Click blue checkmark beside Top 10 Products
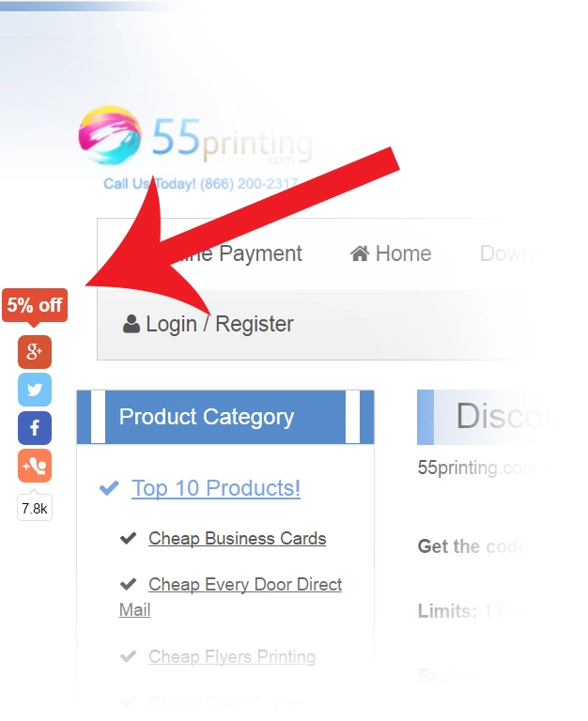 tap(109, 488)
